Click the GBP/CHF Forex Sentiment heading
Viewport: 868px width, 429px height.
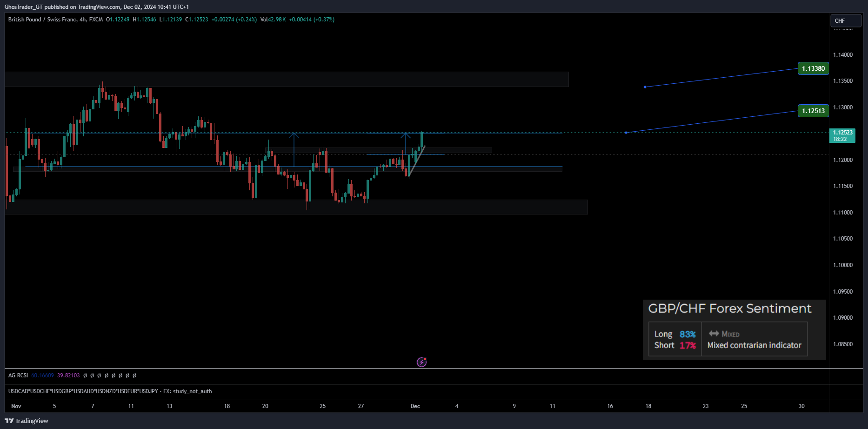pyautogui.click(x=730, y=308)
